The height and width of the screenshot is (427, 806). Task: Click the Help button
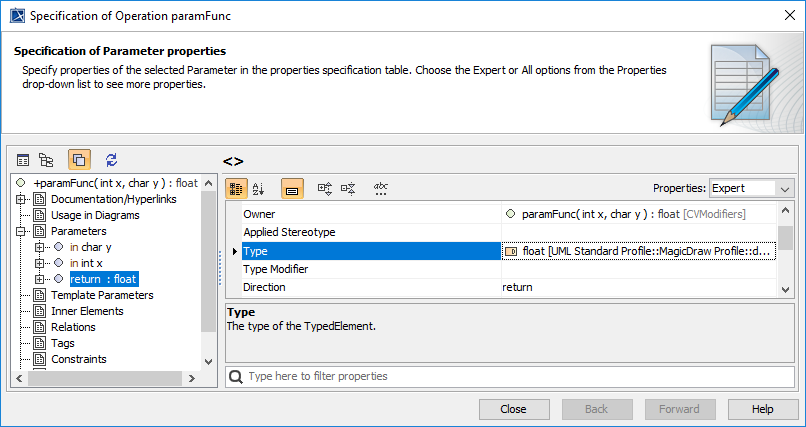[762, 409]
